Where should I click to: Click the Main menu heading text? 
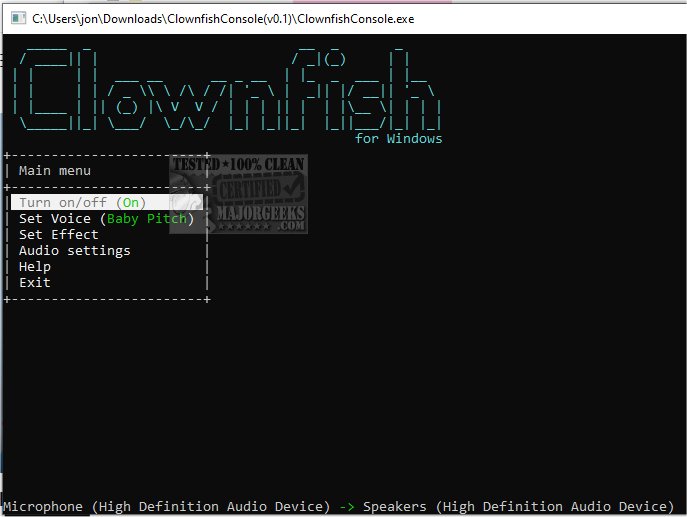coord(55,170)
